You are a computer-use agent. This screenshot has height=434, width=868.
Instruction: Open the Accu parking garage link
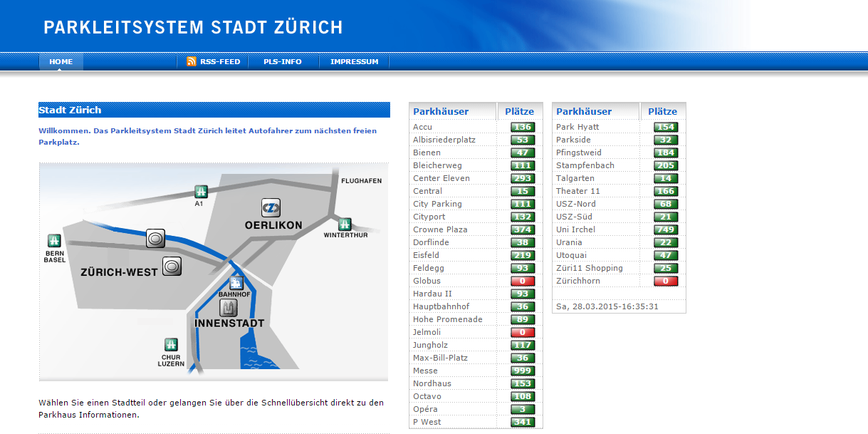click(x=422, y=127)
